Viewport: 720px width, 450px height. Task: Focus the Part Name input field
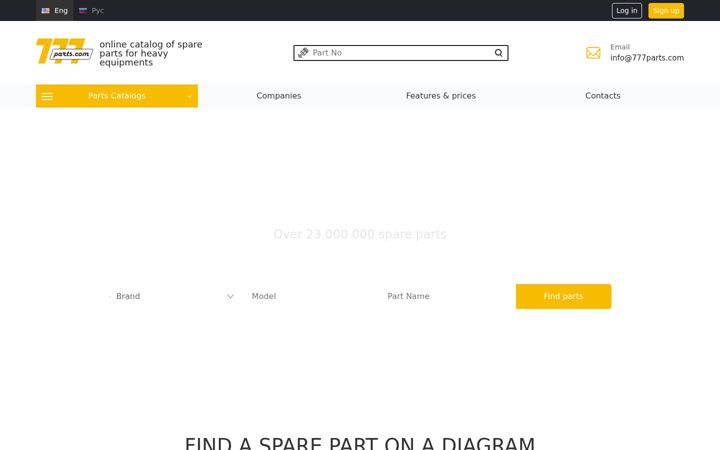click(x=448, y=296)
